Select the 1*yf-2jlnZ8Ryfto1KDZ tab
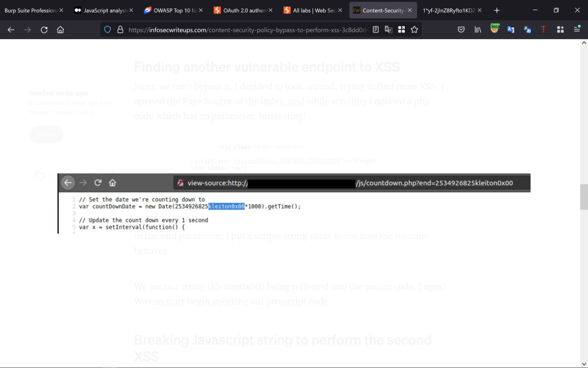This screenshot has width=588, height=368. (x=448, y=10)
